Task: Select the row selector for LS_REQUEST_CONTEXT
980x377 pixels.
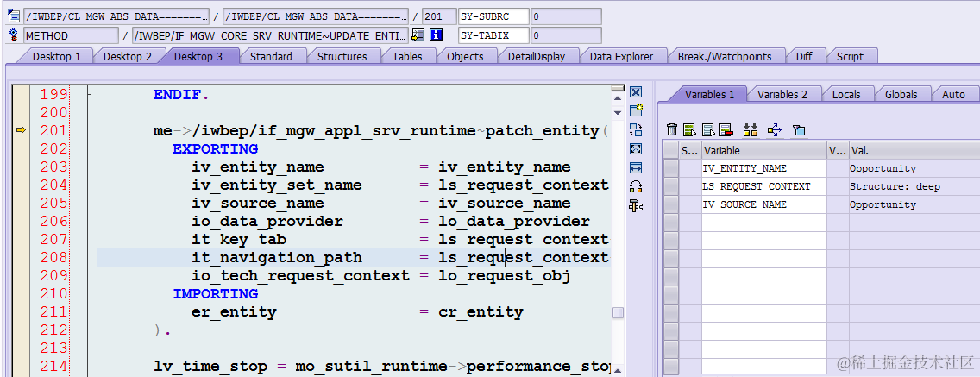Action: pyautogui.click(x=670, y=186)
